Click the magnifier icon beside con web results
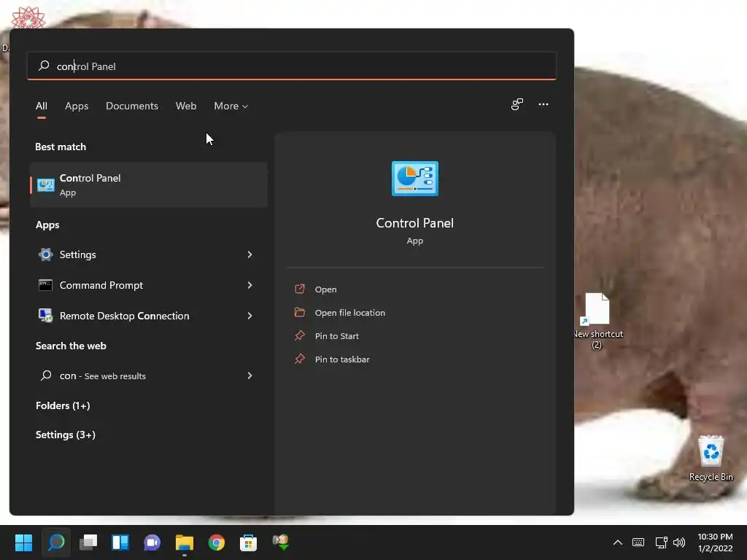Viewport: 747px width, 560px height. [46, 376]
